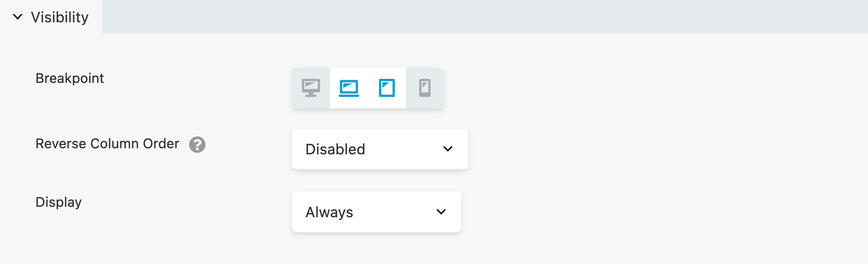Open the Display dropdown showing Always

[x=376, y=212]
